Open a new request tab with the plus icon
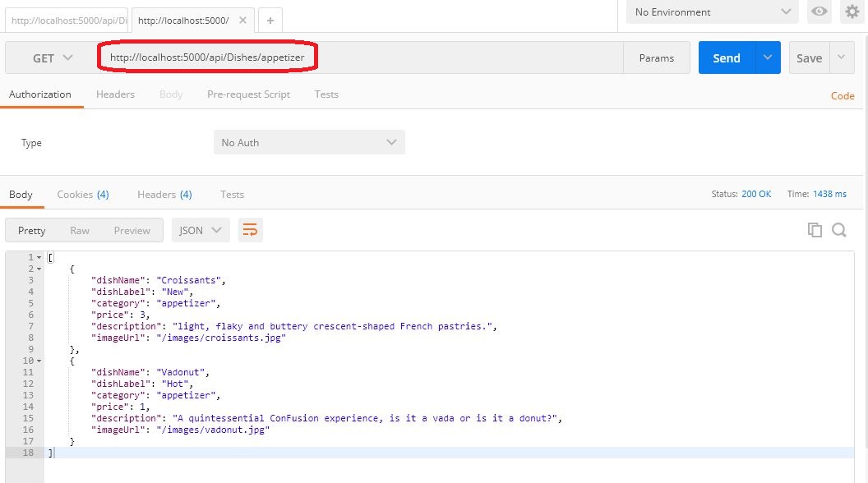Image resolution: width=868 pixels, height=483 pixels. pos(270,18)
